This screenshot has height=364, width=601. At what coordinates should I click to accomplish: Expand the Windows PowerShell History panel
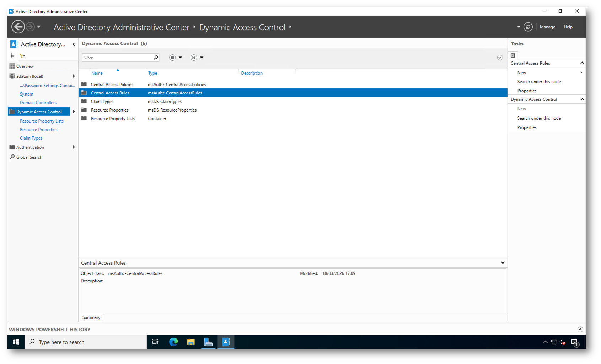tap(580, 329)
